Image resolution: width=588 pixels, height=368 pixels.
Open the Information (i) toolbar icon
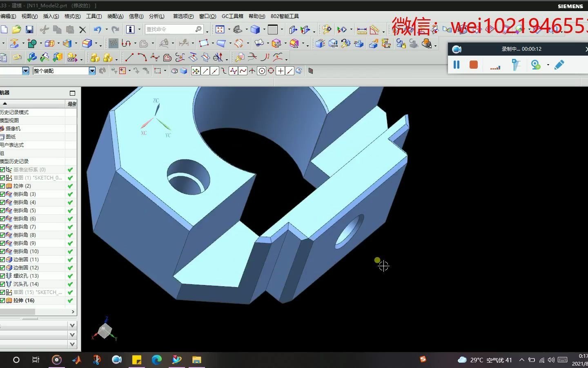130,29
